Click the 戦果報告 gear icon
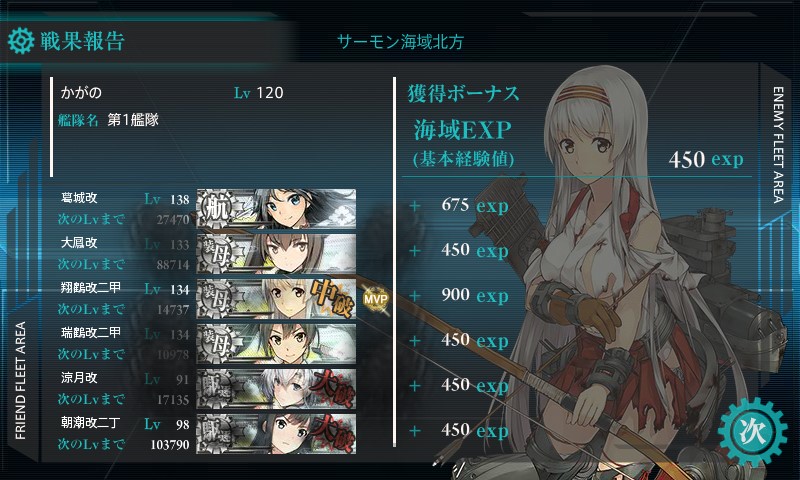The width and height of the screenshot is (800, 480). (x=21, y=41)
